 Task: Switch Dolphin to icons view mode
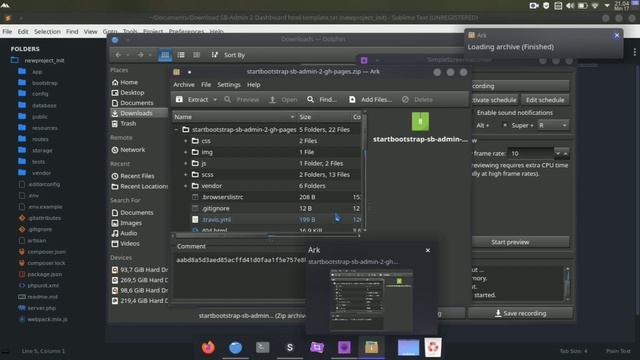pos(165,55)
